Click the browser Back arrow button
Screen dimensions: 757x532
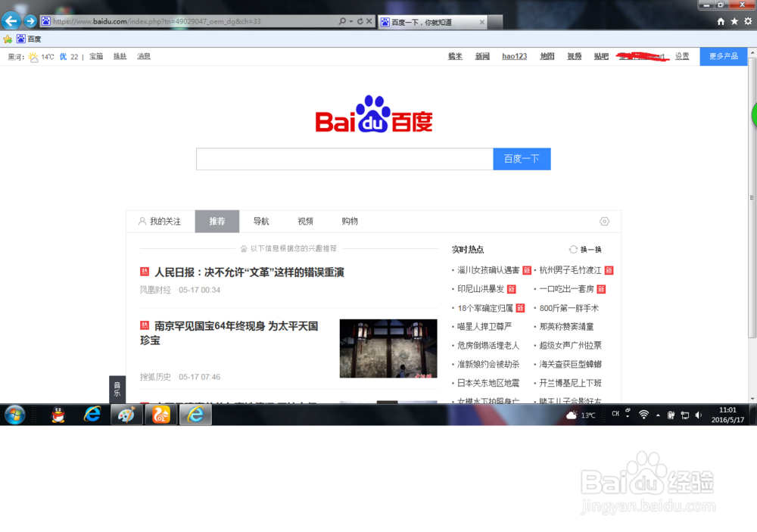tap(11, 20)
